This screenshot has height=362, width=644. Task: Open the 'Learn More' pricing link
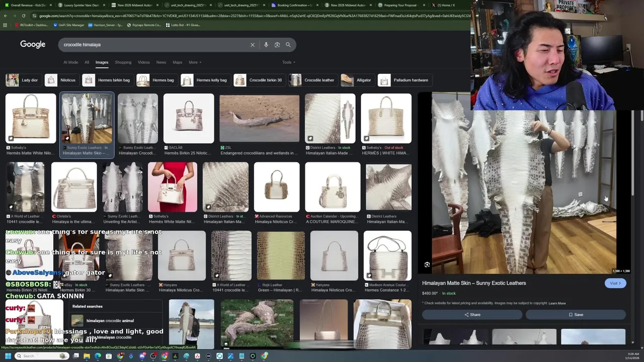point(557,303)
